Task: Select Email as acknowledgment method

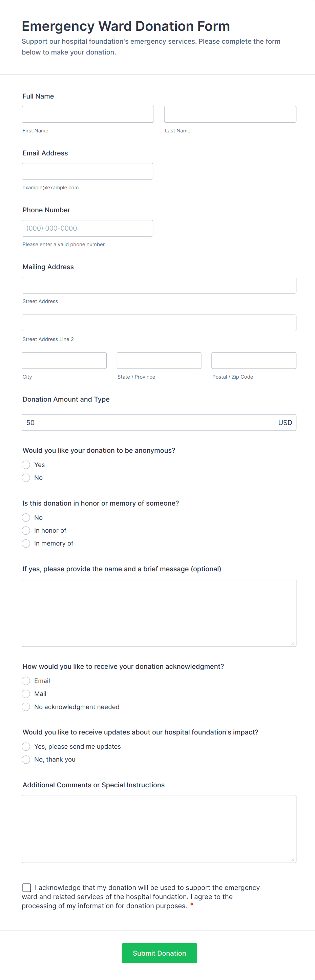Action: (26, 681)
